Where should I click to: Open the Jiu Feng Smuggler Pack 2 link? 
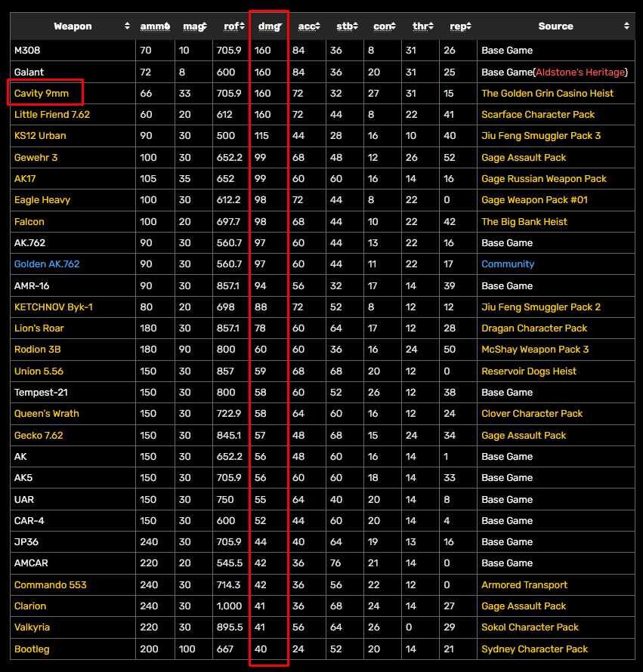pos(541,307)
